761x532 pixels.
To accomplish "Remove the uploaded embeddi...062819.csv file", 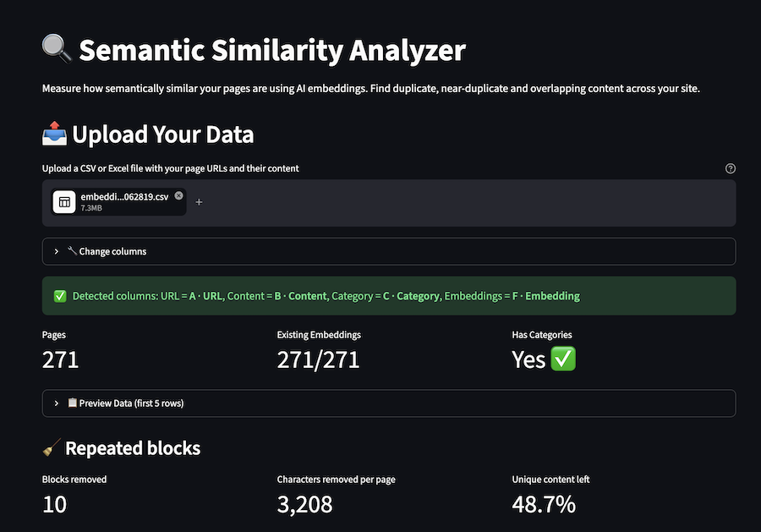I will 179,195.
